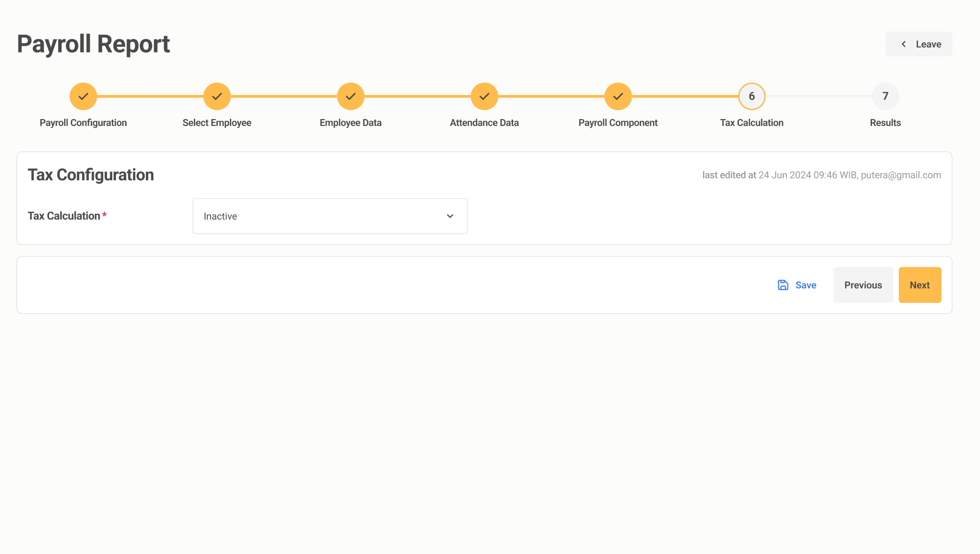
Task: Click the Attendance Data step label
Action: pos(484,123)
